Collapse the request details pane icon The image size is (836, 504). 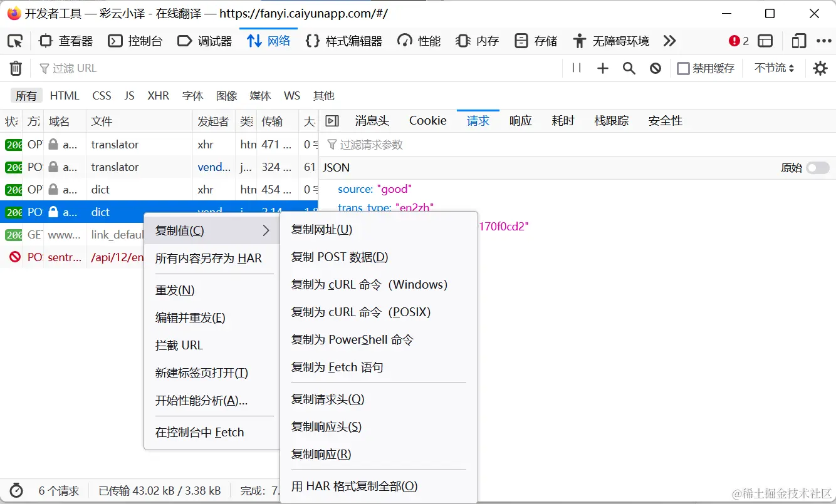tap(332, 121)
